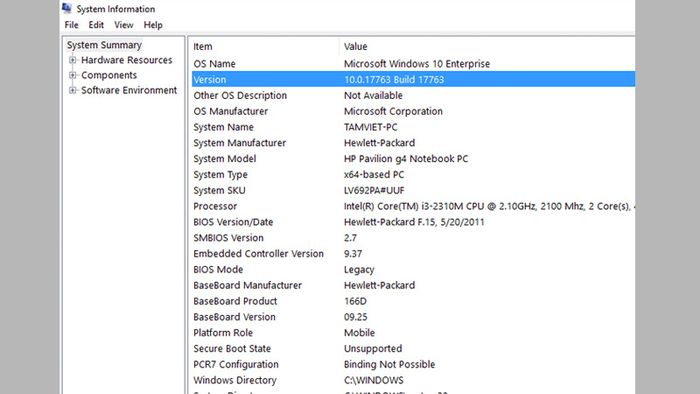Click the highlighted Version row
Screen dimensions: 700x394
pos(413,79)
